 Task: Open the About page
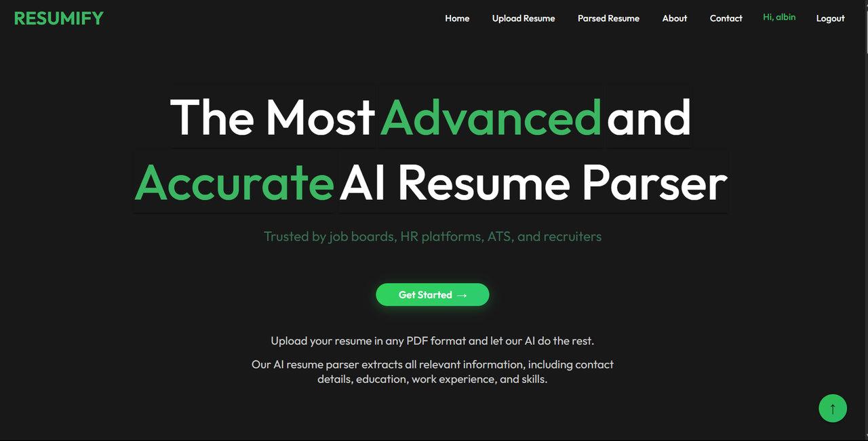tap(674, 18)
